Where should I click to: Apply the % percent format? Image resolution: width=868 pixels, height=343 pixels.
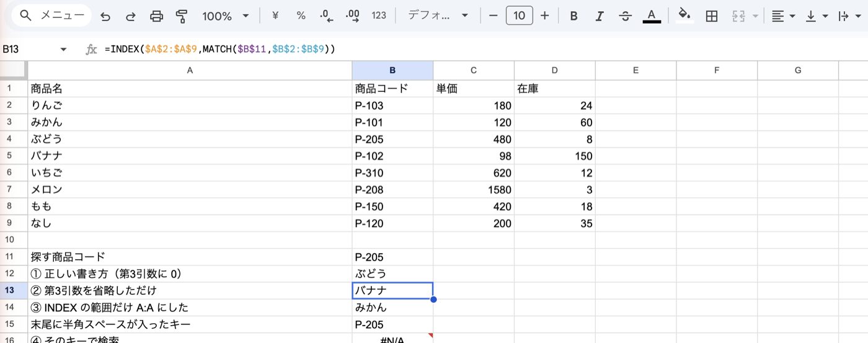[x=301, y=16]
